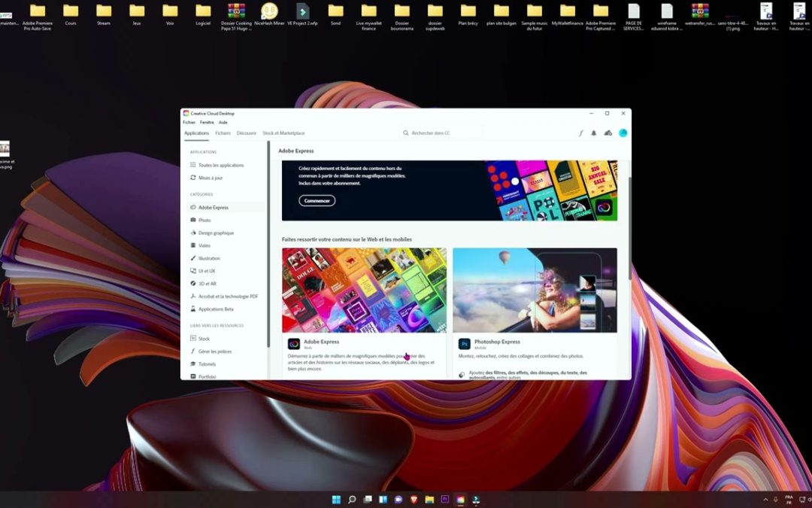Switch to the Fichiers tab
This screenshot has height=508, width=812.
(223, 133)
